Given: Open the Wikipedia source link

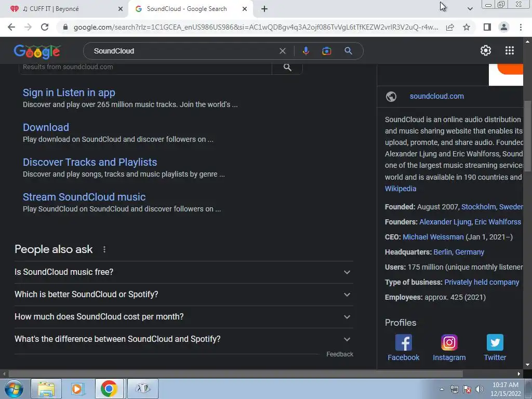Looking at the screenshot, I should point(401,189).
